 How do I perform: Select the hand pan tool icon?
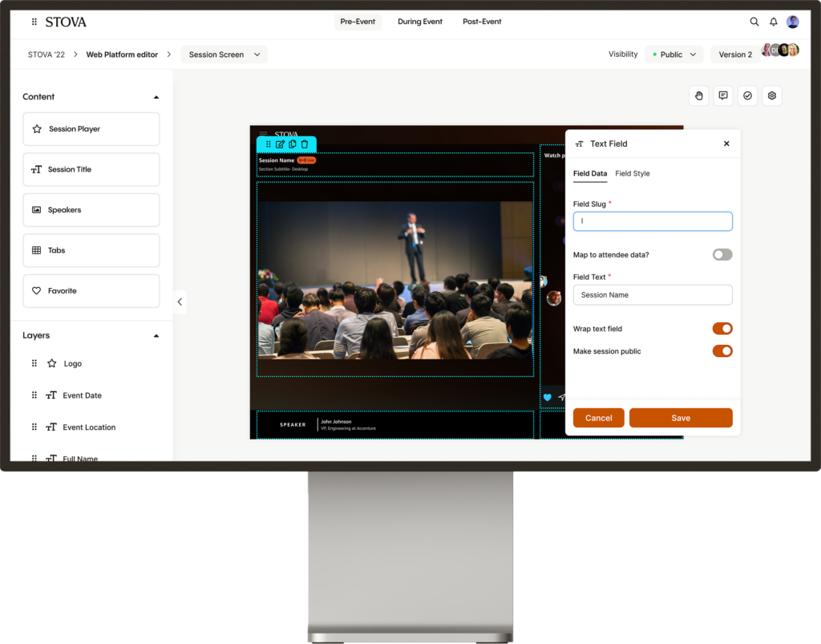(698, 95)
